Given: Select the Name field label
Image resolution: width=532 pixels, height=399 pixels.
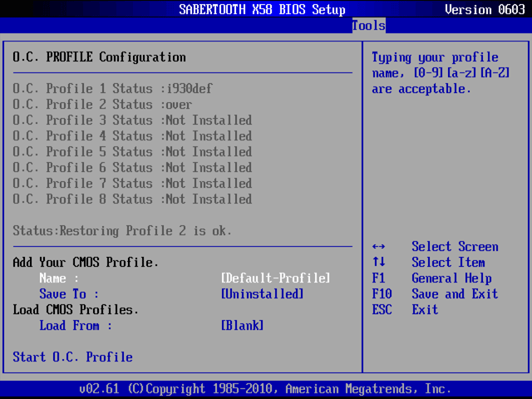Looking at the screenshot, I should (59, 278).
